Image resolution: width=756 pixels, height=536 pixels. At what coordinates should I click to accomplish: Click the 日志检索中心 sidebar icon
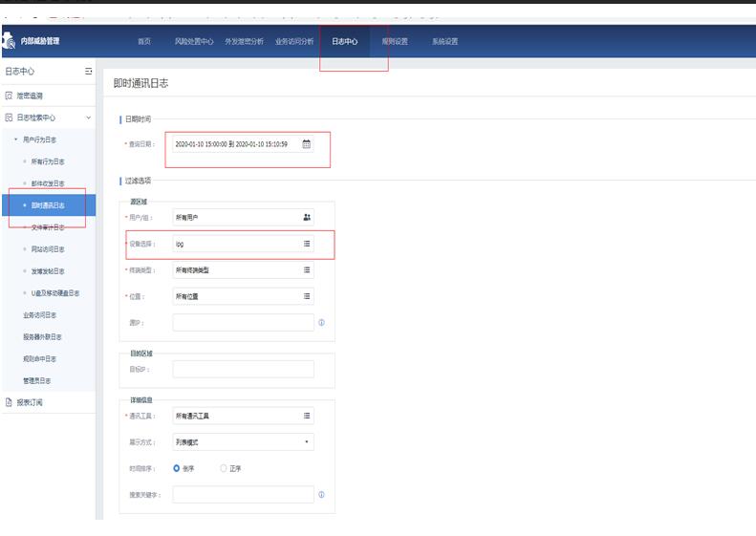point(9,118)
